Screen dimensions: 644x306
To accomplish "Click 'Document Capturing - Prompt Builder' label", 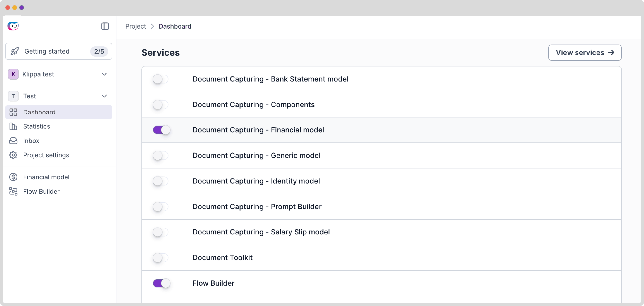I will tap(257, 206).
